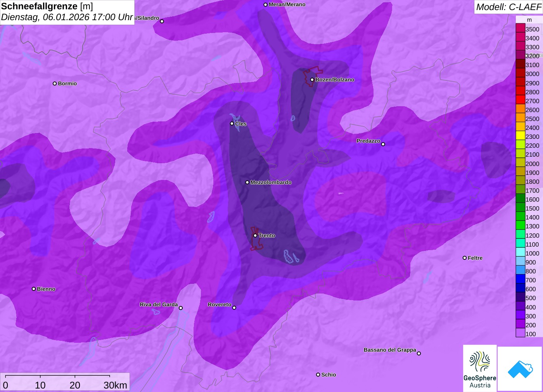Pick the 2700 m red legend swatch
Viewport: 543px width, 392px height.
[521, 100]
